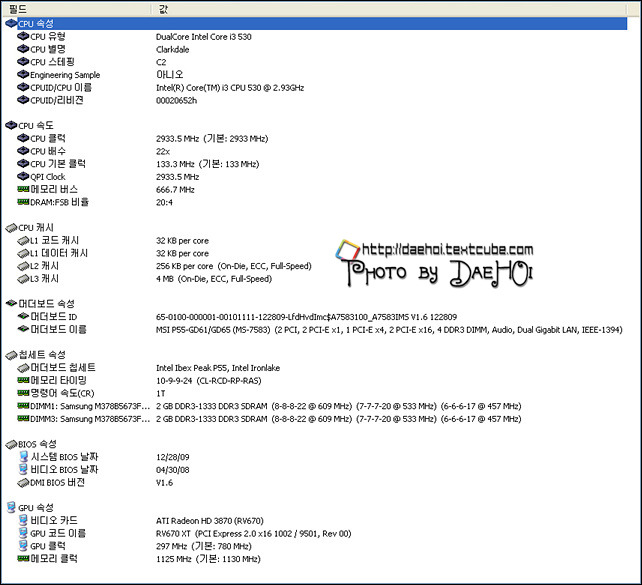
Task: Select the MSI P55-GD61/GD65 motherboard value
Action: click(389, 330)
